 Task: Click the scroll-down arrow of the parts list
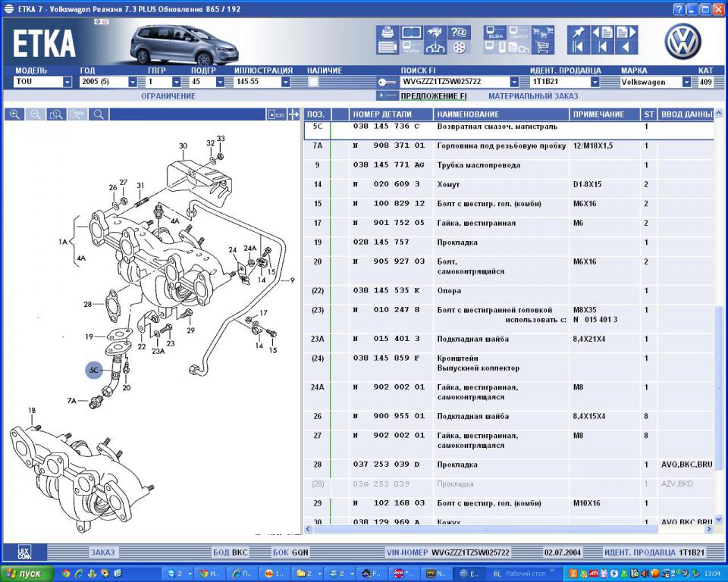[719, 520]
